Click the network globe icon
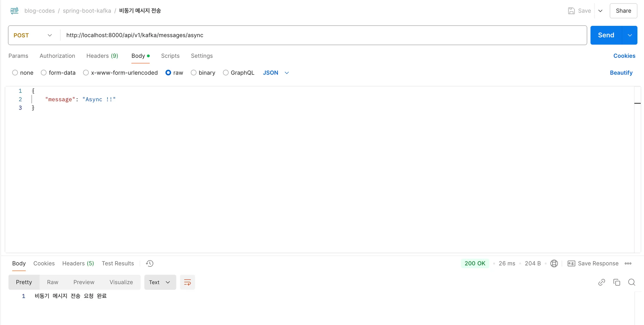This screenshot has width=644, height=325. point(554,263)
